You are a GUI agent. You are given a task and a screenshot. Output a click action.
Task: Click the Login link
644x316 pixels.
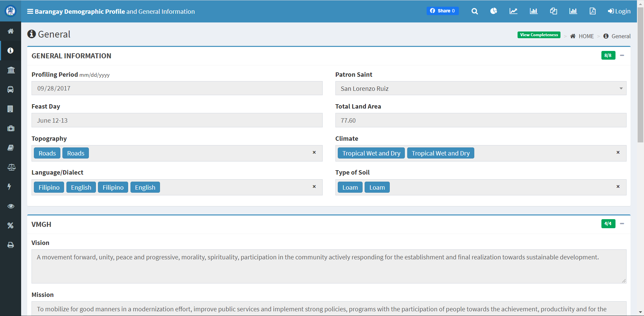click(619, 11)
